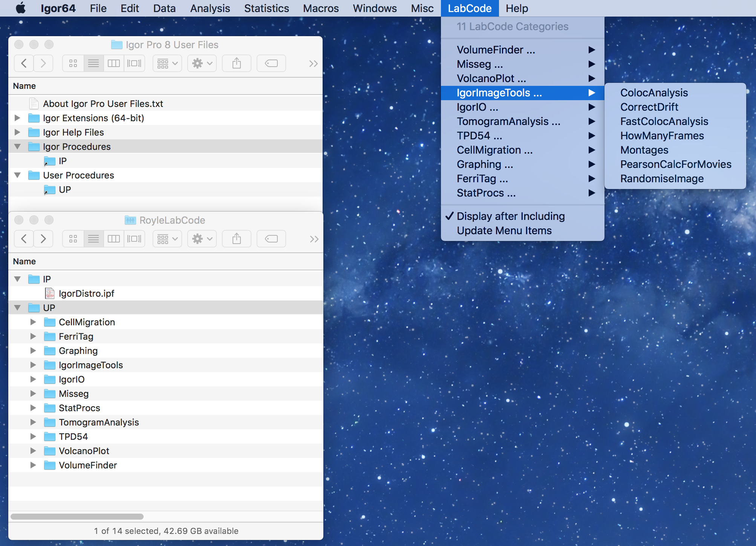Open arrange-by dropdown in Igor Pro 8 User Files
Image resolution: width=756 pixels, height=546 pixels.
pyautogui.click(x=167, y=63)
